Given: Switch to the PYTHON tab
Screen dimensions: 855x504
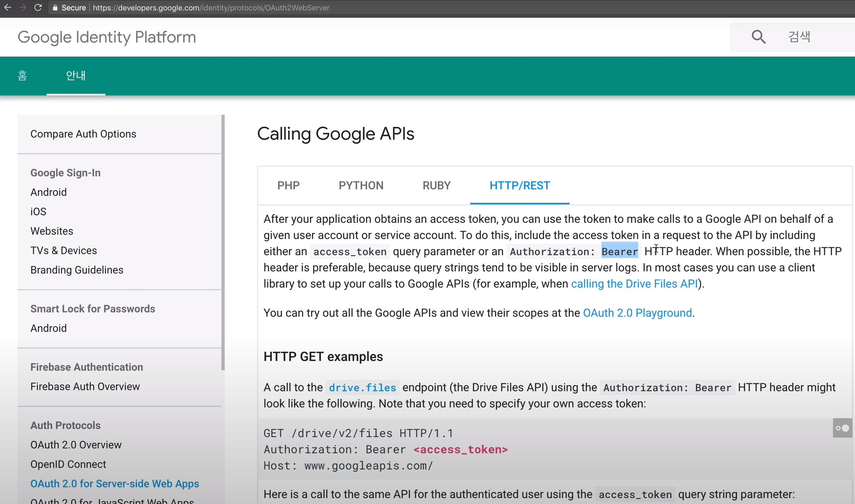Looking at the screenshot, I should 361,185.
